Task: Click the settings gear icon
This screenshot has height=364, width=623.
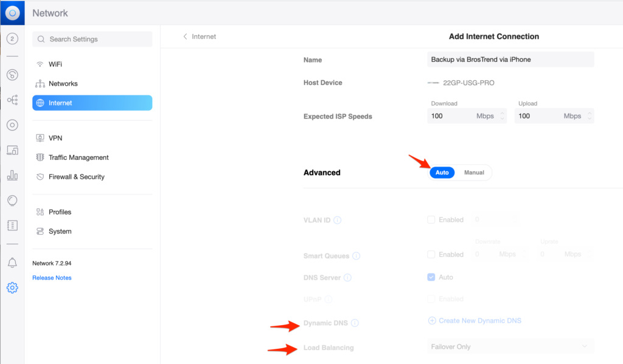Action: tap(12, 287)
